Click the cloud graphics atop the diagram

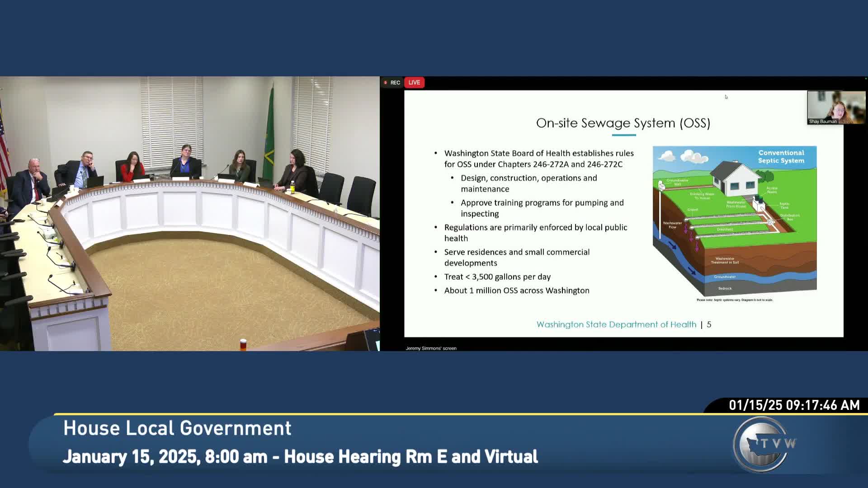tap(684, 157)
